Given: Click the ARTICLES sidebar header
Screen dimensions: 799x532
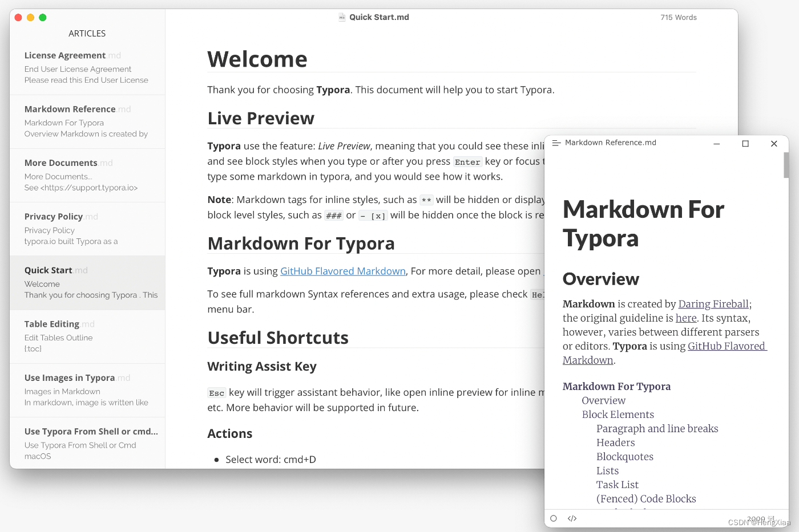Looking at the screenshot, I should coord(87,34).
